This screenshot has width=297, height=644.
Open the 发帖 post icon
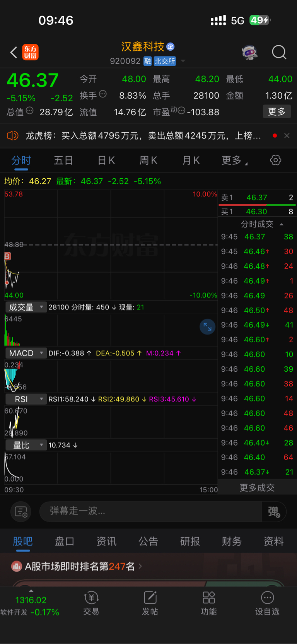tap(150, 603)
